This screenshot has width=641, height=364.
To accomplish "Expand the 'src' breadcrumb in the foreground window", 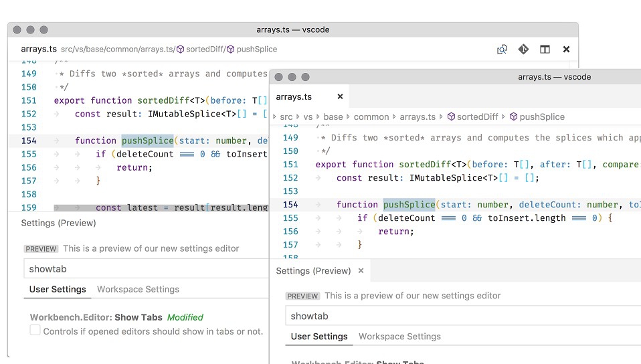I will pos(286,116).
